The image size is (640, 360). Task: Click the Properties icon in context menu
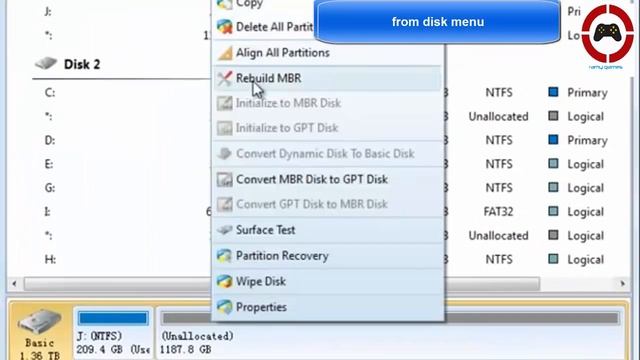pos(224,307)
